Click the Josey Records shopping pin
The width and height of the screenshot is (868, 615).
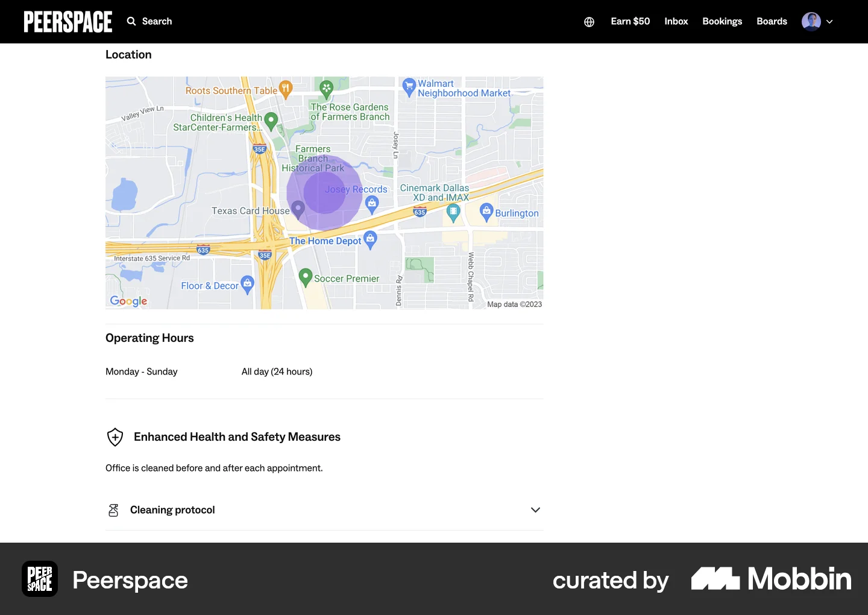(x=373, y=205)
